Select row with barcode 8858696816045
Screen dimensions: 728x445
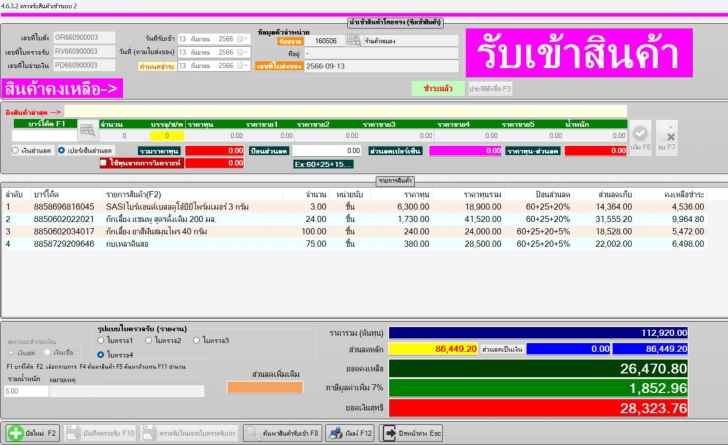(355, 207)
